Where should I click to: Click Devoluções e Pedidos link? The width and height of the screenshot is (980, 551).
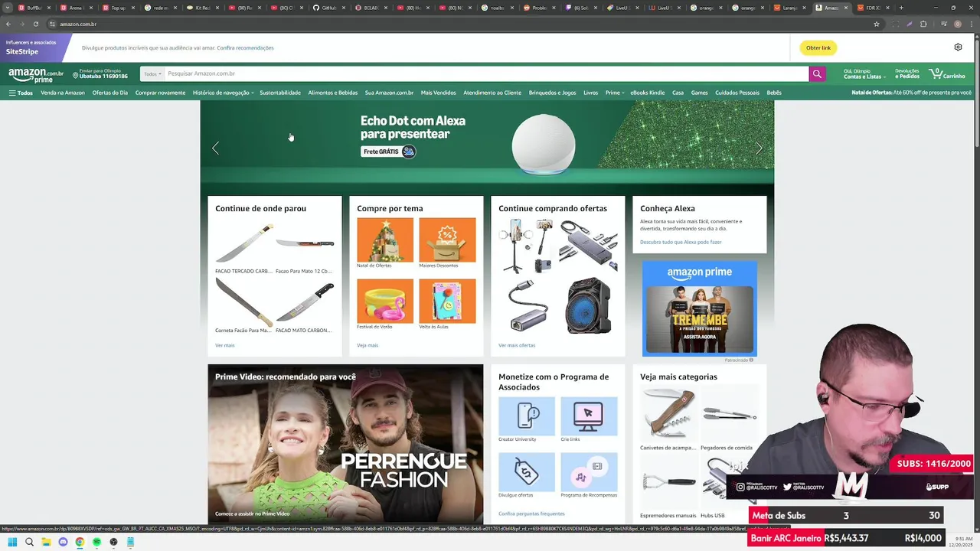tap(907, 73)
